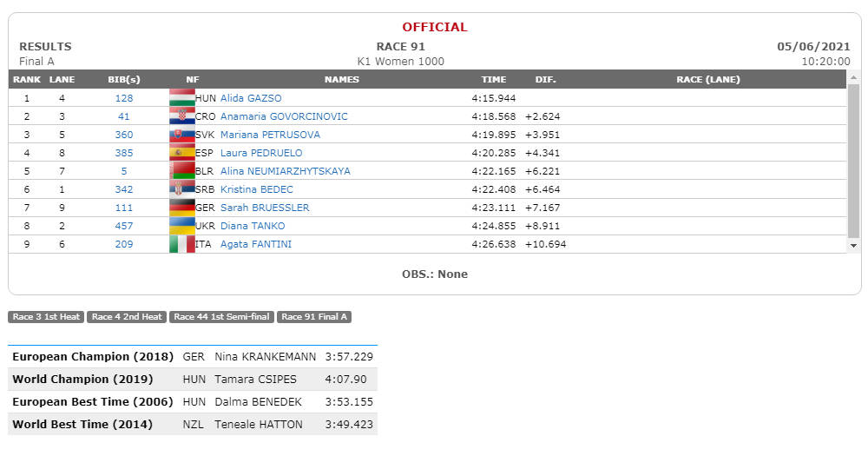The width and height of the screenshot is (868, 456).
Task: Click the Spain flag beside ESP
Action: pos(182,152)
